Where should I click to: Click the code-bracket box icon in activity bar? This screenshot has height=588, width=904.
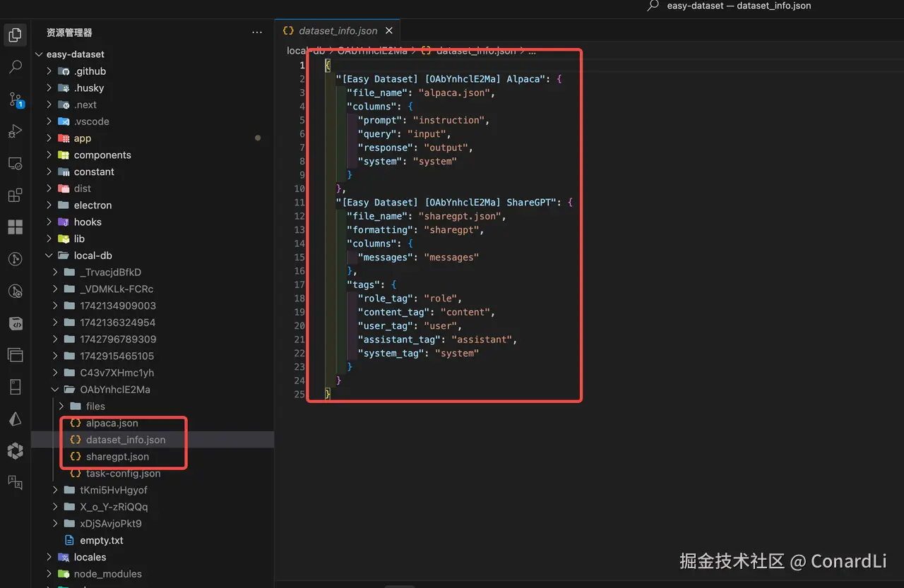tap(15, 323)
